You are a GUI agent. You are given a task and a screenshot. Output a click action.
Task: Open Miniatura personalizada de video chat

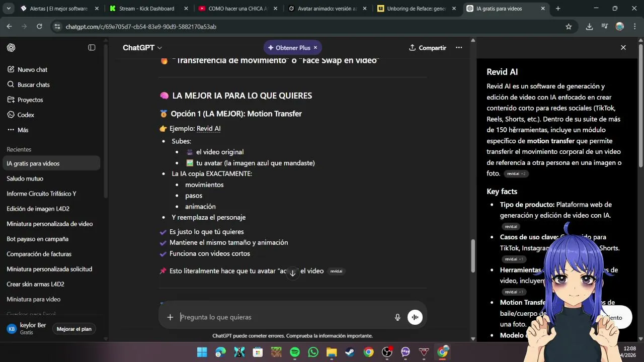52,224
